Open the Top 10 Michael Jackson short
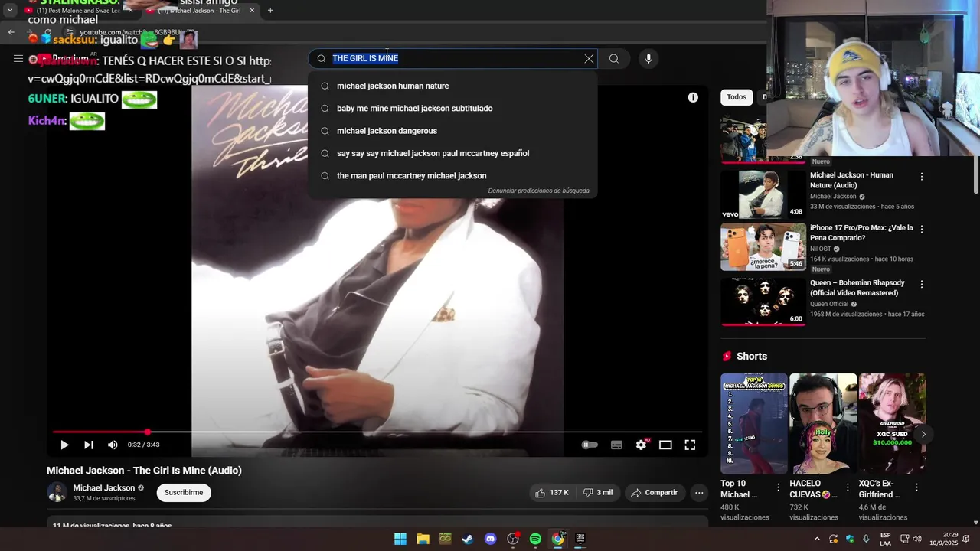This screenshot has height=551, width=980. pos(753,424)
